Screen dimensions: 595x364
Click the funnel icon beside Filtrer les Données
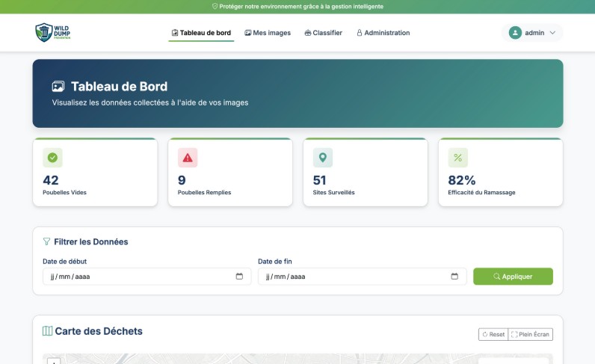point(46,241)
